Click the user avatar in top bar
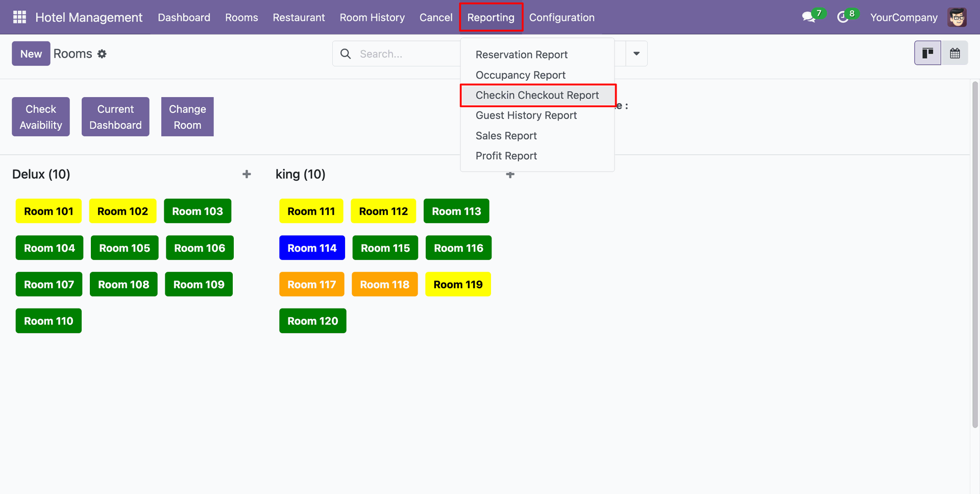Screen dimensions: 980x494 click(957, 17)
